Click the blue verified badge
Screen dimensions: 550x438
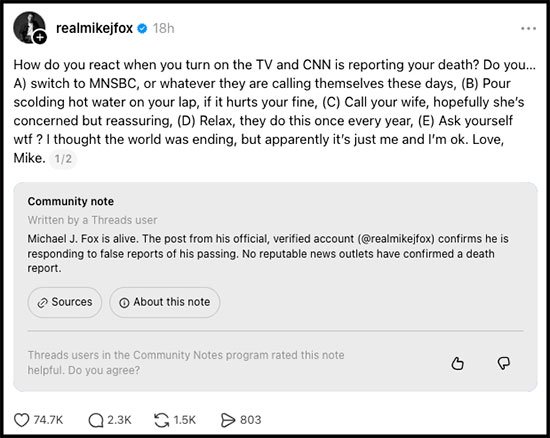[x=142, y=28]
